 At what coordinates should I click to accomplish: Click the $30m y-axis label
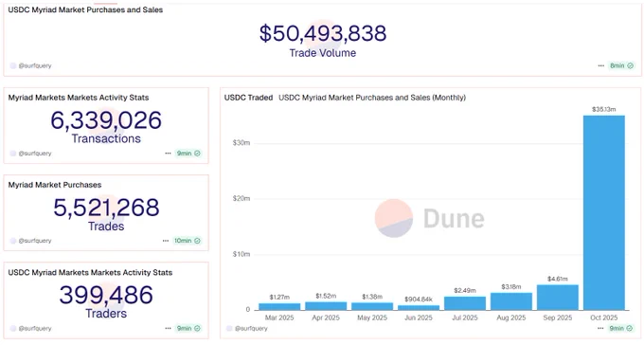click(x=241, y=143)
